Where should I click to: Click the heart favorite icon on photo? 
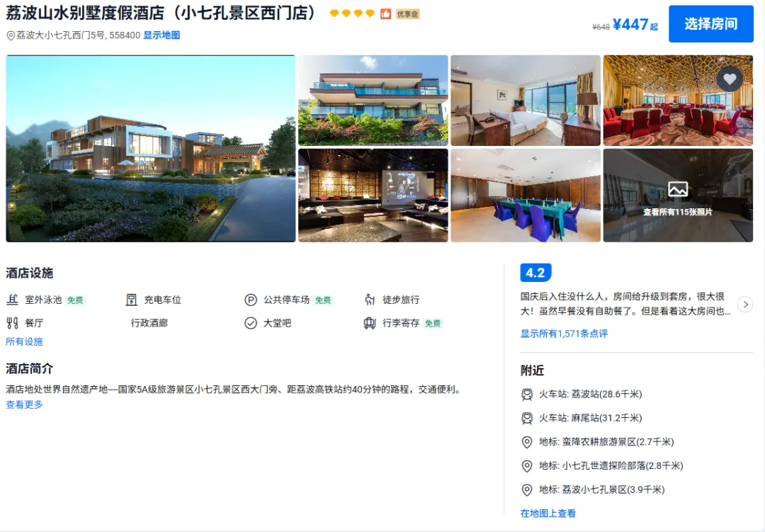[730, 79]
